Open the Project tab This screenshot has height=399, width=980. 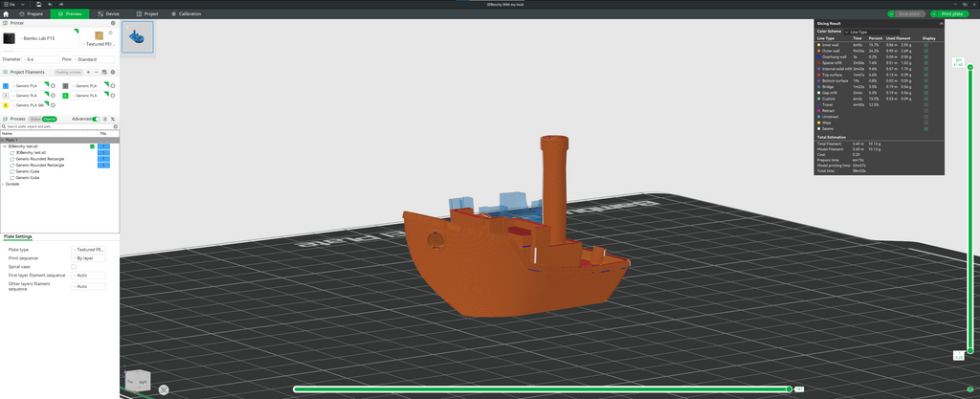coord(147,13)
